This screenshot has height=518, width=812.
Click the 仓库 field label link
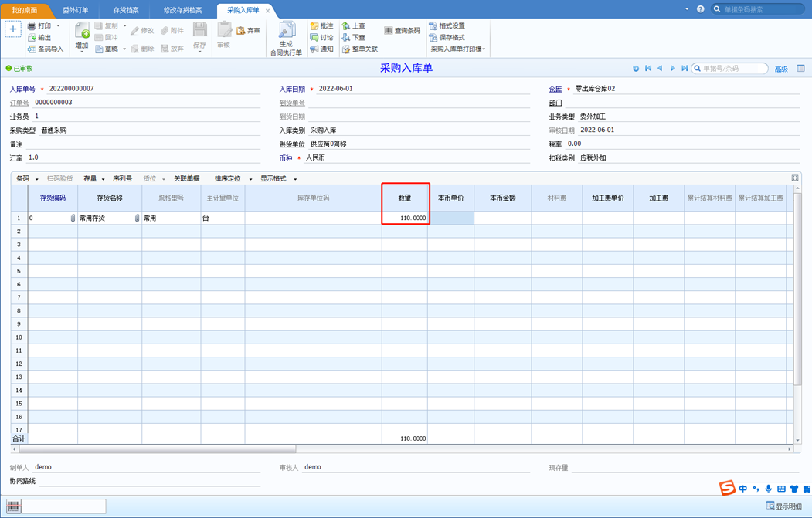(x=555, y=89)
